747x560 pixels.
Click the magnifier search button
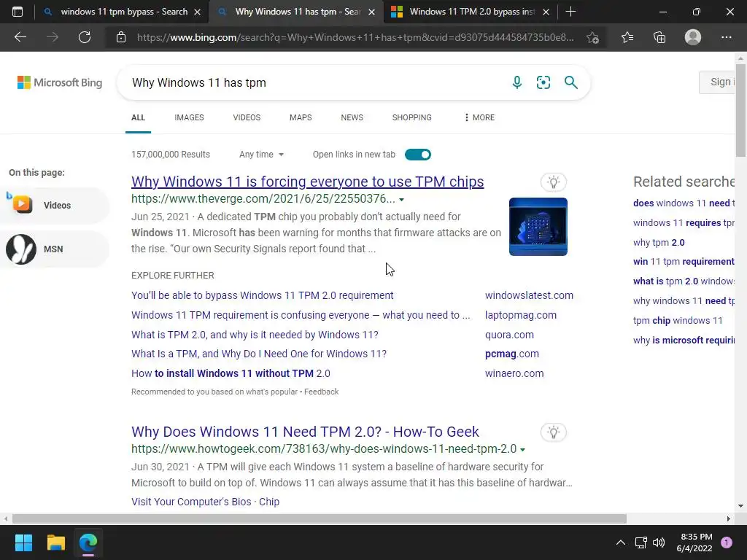click(x=570, y=82)
